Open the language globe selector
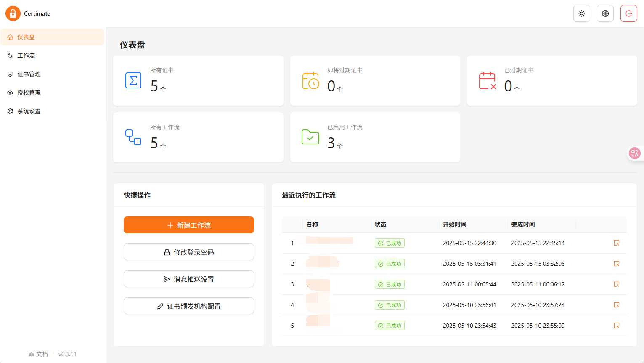Screen dimensions: 644x363 tap(605, 13)
